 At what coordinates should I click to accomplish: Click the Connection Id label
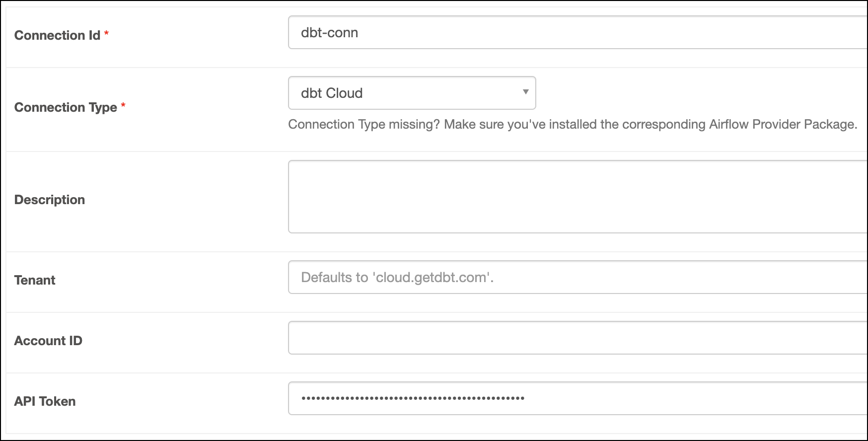(56, 35)
